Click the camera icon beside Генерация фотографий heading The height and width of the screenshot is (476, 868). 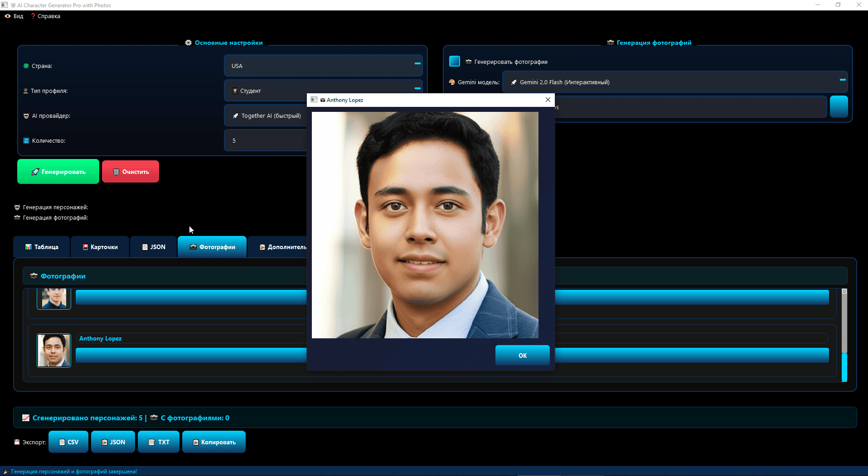(611, 43)
